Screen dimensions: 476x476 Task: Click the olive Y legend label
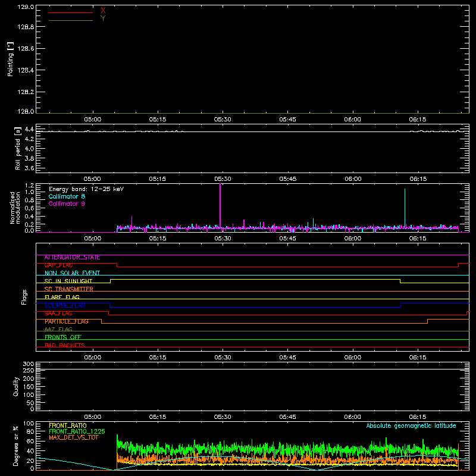(x=103, y=18)
